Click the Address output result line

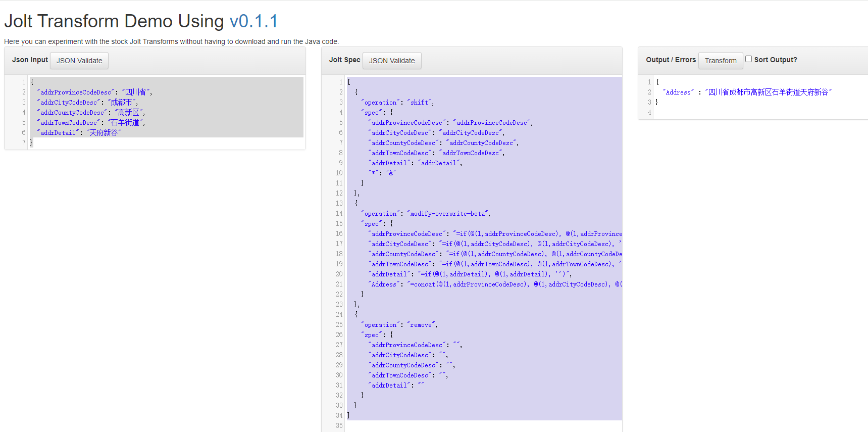click(747, 92)
